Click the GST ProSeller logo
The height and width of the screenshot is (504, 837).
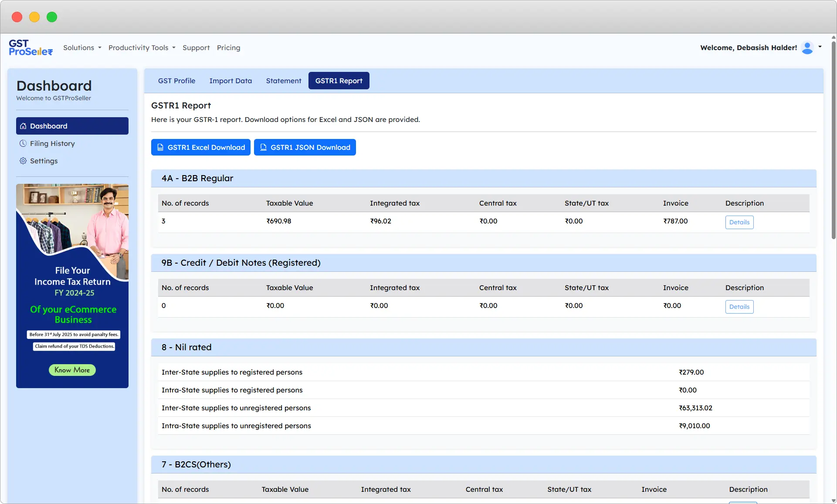(x=30, y=47)
